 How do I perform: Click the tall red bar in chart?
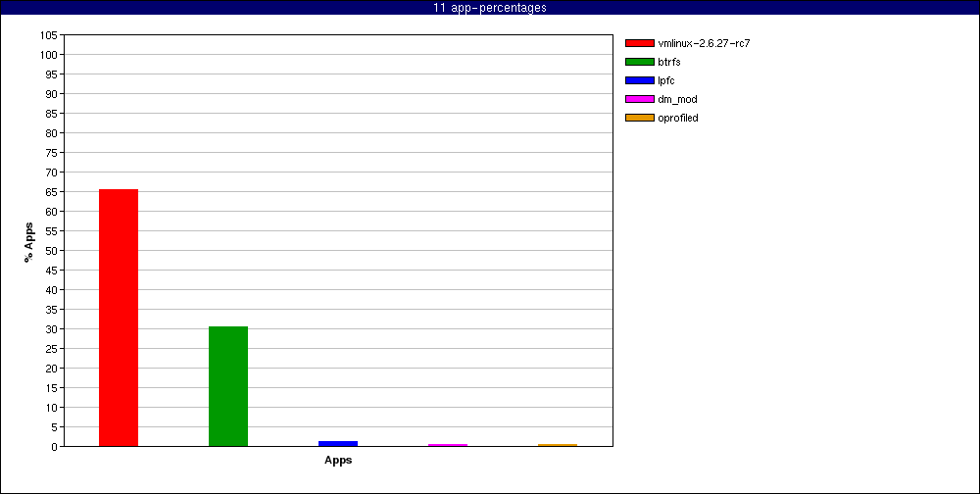coord(119,318)
